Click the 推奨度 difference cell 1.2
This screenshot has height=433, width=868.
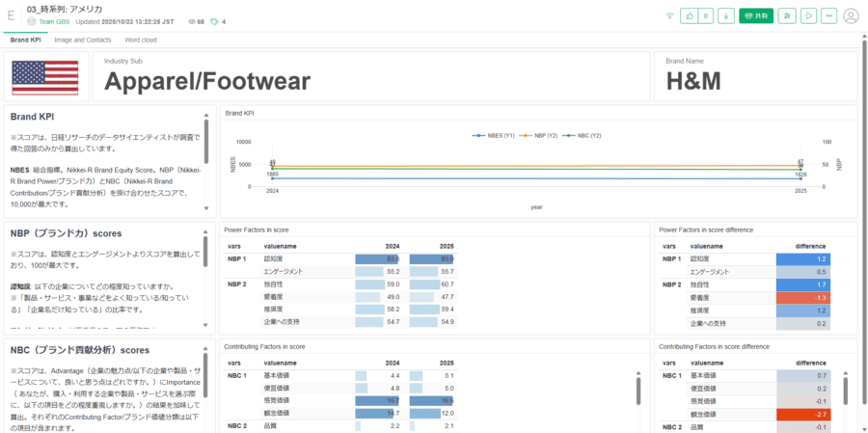coord(803,311)
